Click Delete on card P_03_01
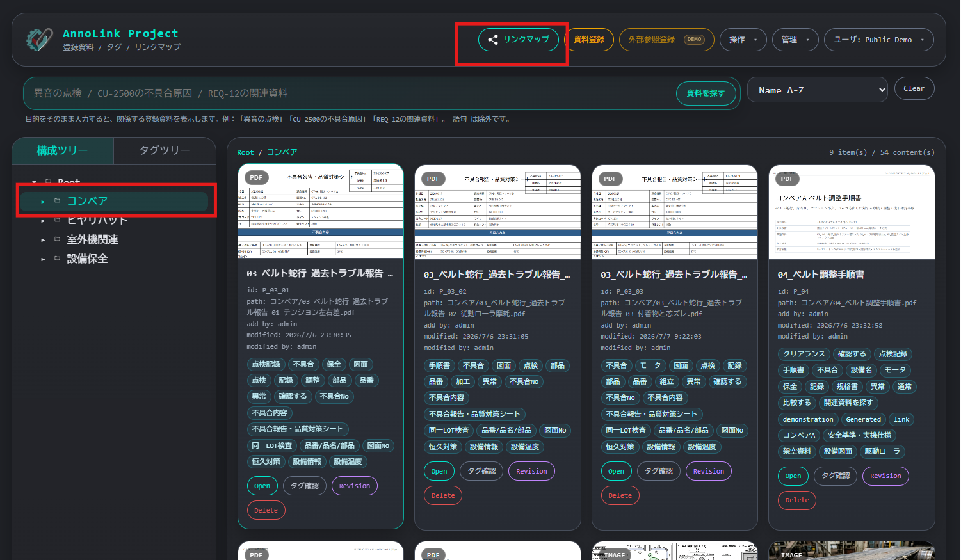The width and height of the screenshot is (961, 560). 266,511
